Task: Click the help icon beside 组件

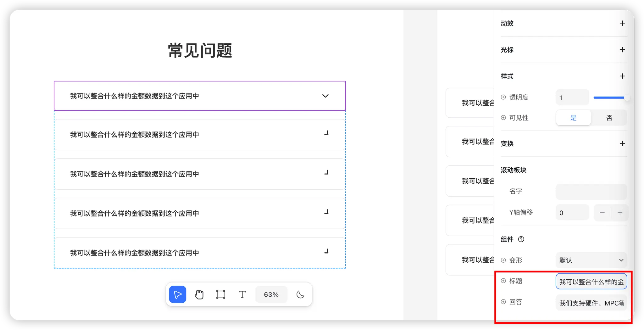Action: pyautogui.click(x=521, y=239)
